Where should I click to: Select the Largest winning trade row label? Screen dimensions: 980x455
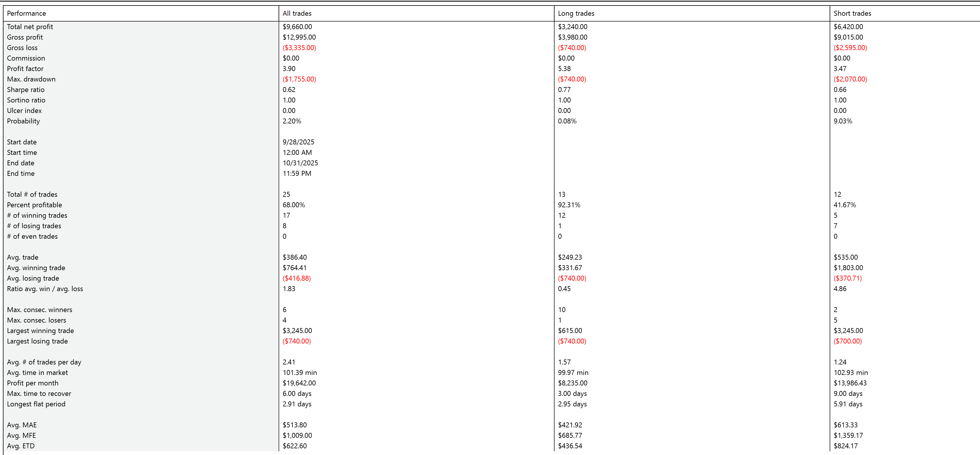tap(40, 331)
